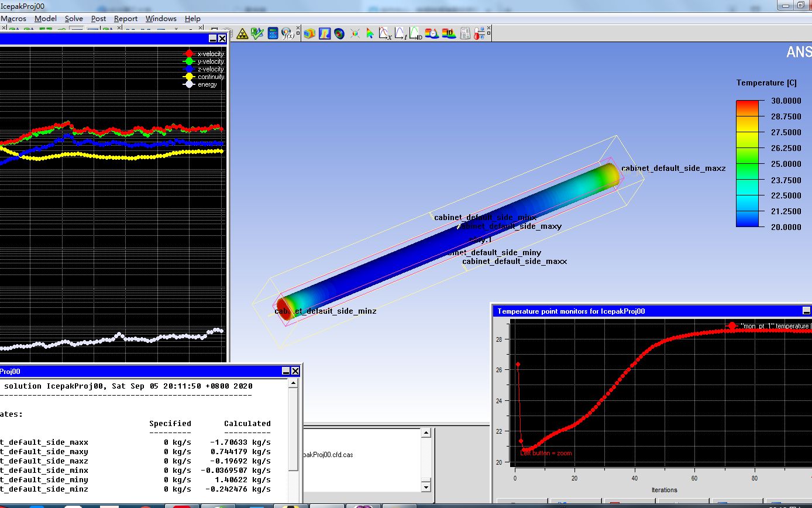
Task: Click the History plot t icon
Action: [400, 33]
